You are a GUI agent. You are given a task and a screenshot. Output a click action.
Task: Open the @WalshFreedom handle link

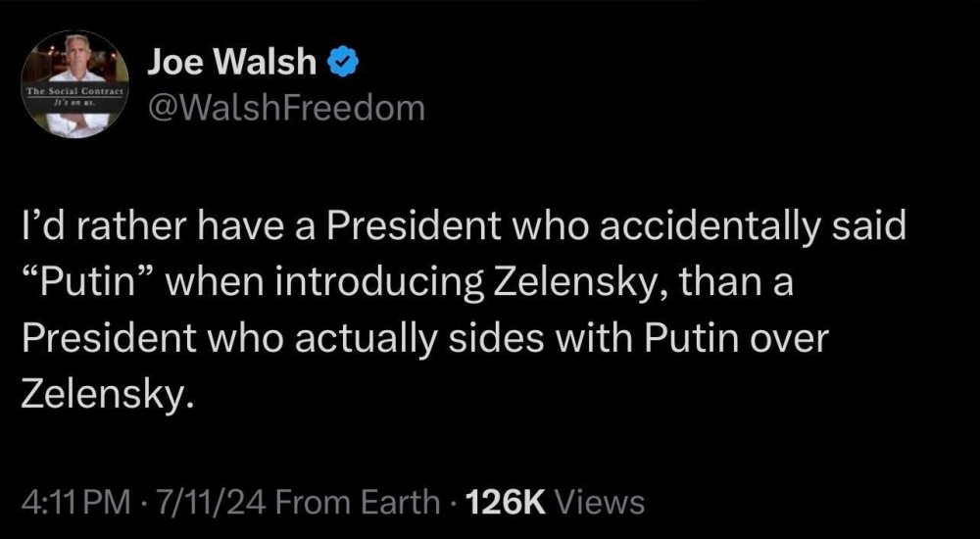click(x=286, y=107)
